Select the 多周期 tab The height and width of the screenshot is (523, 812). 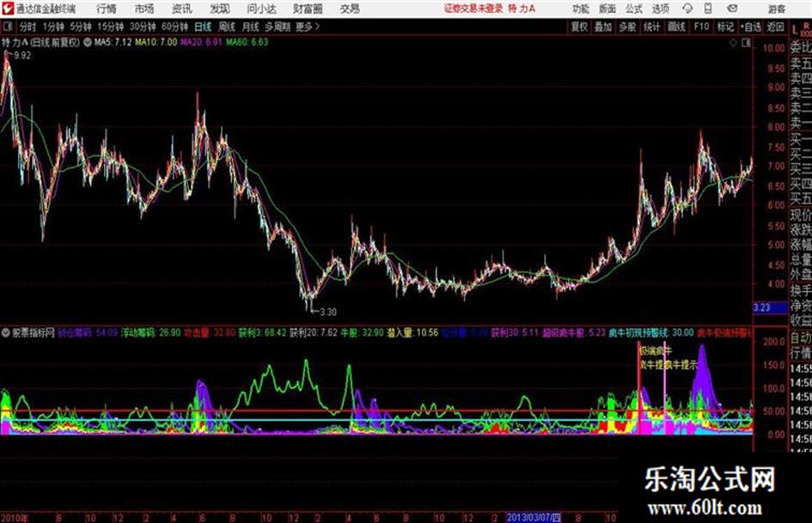click(x=277, y=27)
